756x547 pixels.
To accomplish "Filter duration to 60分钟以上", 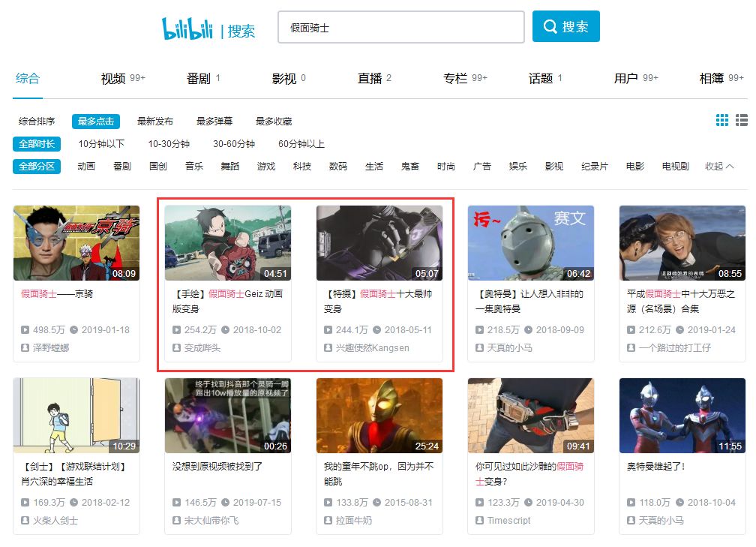I will (x=301, y=144).
